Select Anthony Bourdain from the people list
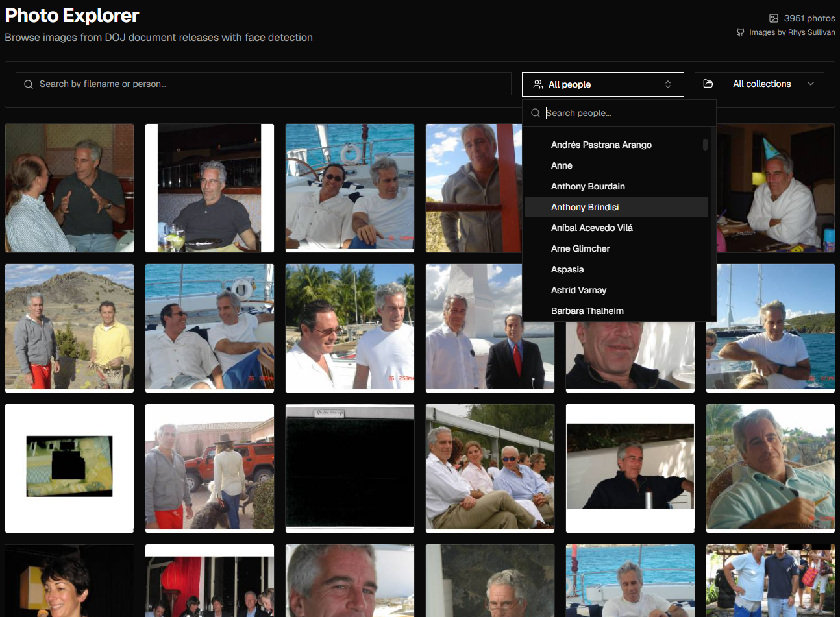Image resolution: width=840 pixels, height=617 pixels. point(616,186)
